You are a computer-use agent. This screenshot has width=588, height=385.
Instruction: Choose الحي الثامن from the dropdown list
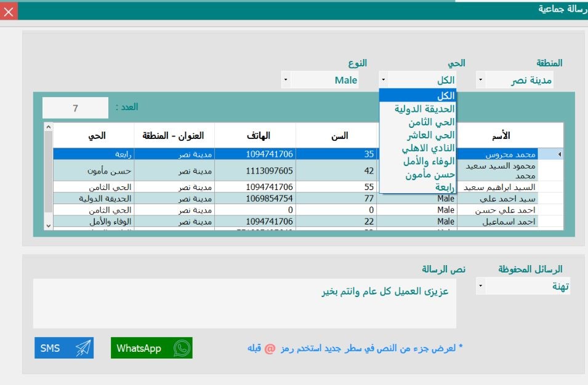click(417, 122)
